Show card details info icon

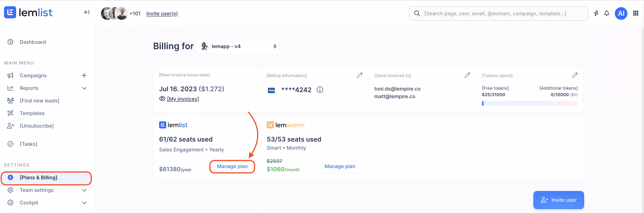pyautogui.click(x=320, y=90)
